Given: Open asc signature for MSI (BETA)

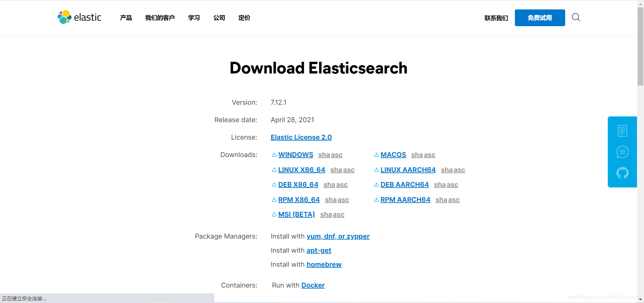Looking at the screenshot, I should click(339, 214).
